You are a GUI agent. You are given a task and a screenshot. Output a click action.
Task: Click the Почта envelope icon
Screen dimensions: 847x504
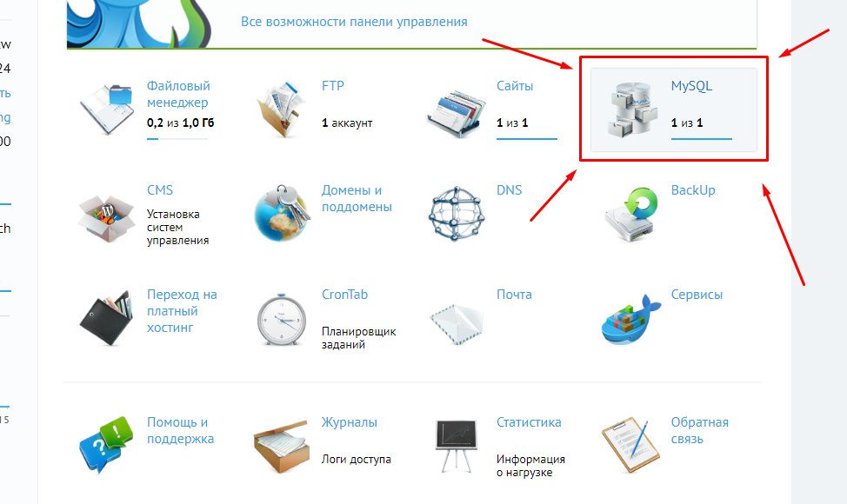click(457, 323)
